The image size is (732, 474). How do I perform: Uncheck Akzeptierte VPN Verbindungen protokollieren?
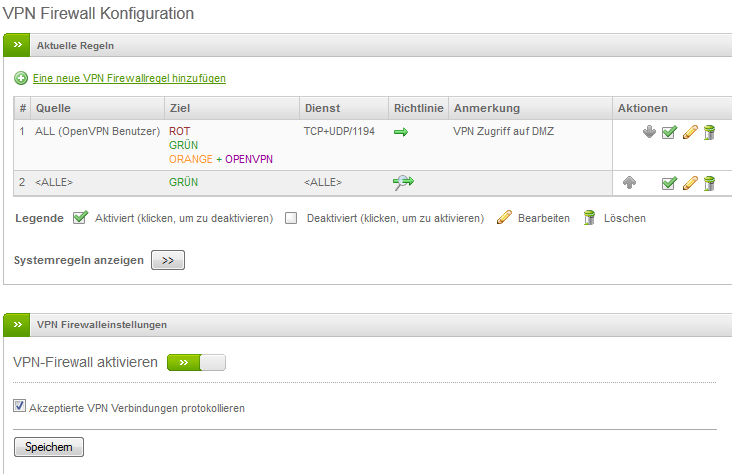point(19,407)
